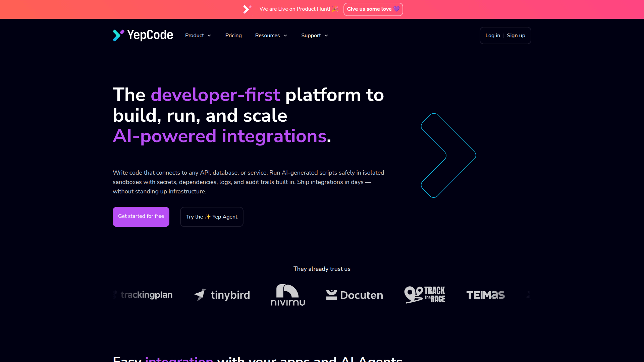The height and width of the screenshot is (362, 644).
Task: Click the Try the Yep Agent button
Action: pos(211,217)
